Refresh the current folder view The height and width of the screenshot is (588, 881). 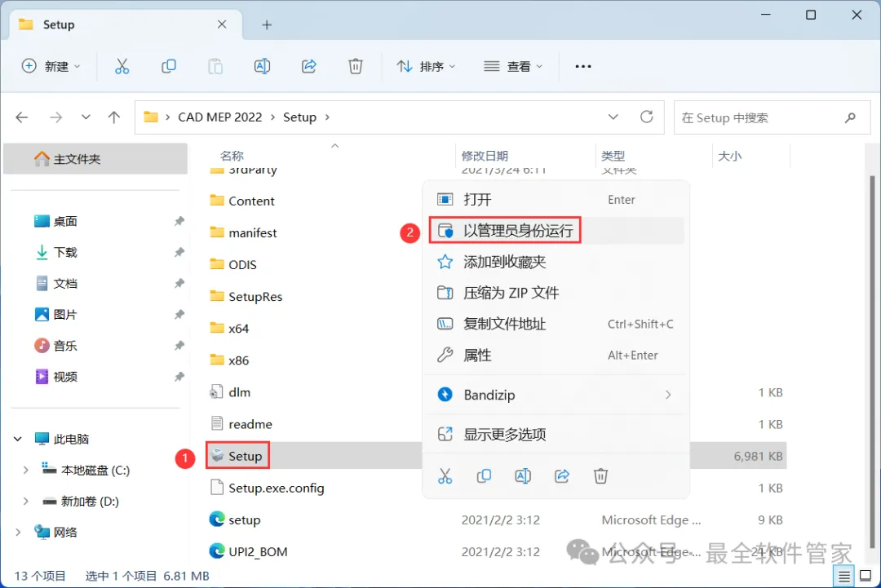647,117
